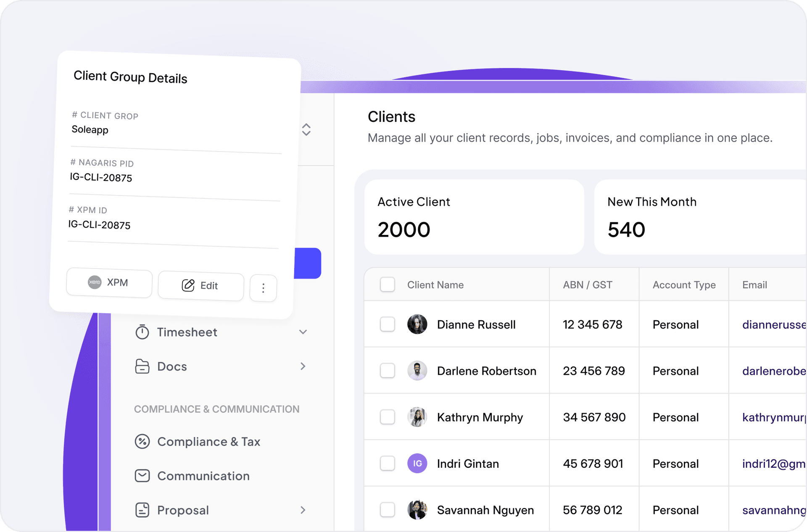Sort by Client Name column header
The height and width of the screenshot is (532, 807).
pyautogui.click(x=435, y=284)
